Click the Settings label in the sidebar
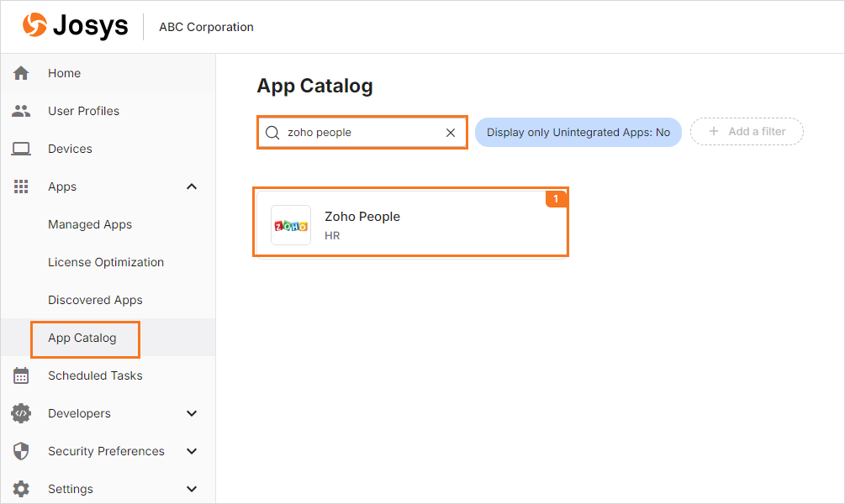 (x=71, y=489)
